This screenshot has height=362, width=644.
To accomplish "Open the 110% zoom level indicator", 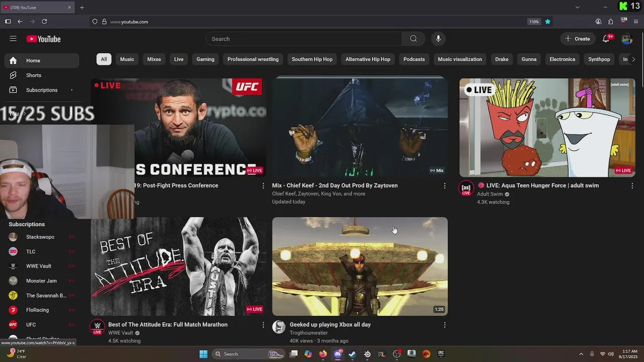I will pyautogui.click(x=534, y=22).
